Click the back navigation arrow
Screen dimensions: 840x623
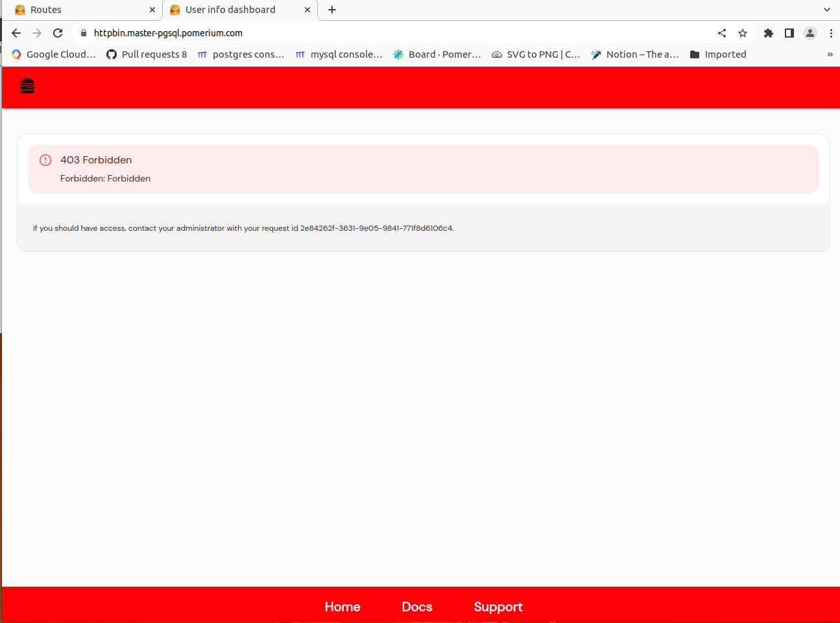(x=16, y=32)
